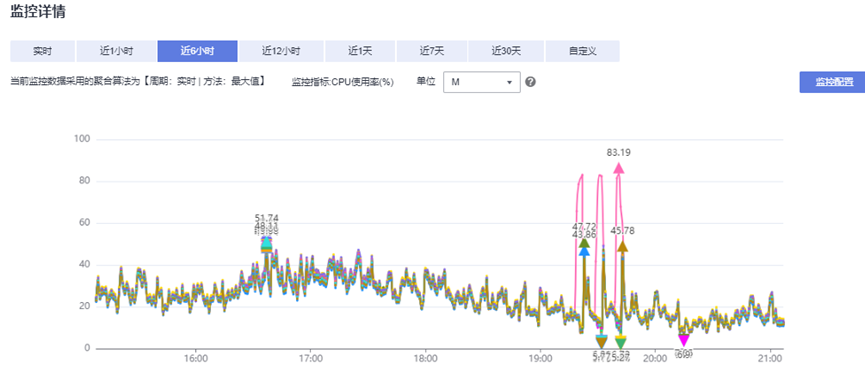Viewport: 865px width, 377px height.
Task: Click the magenta down-triangle minimum marker
Action: pyautogui.click(x=684, y=340)
